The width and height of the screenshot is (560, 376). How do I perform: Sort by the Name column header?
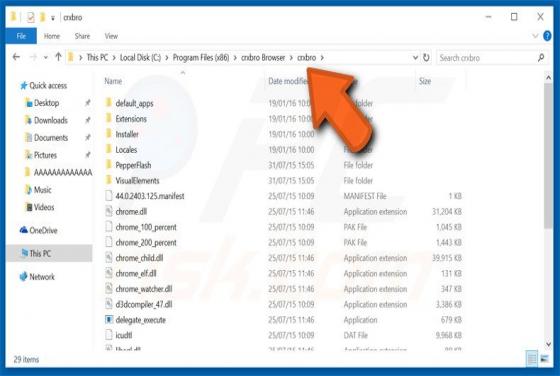coord(113,81)
